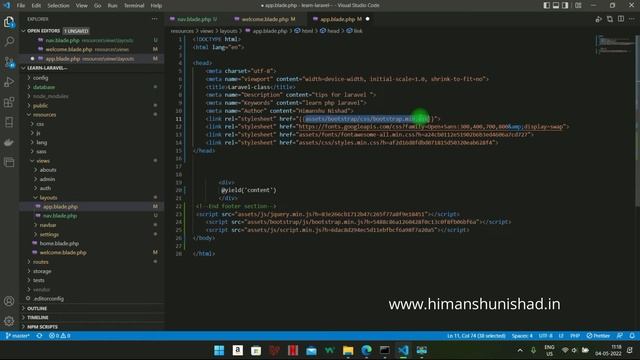Open the Selection menu
This screenshot has height=360, width=640.
point(58,6)
